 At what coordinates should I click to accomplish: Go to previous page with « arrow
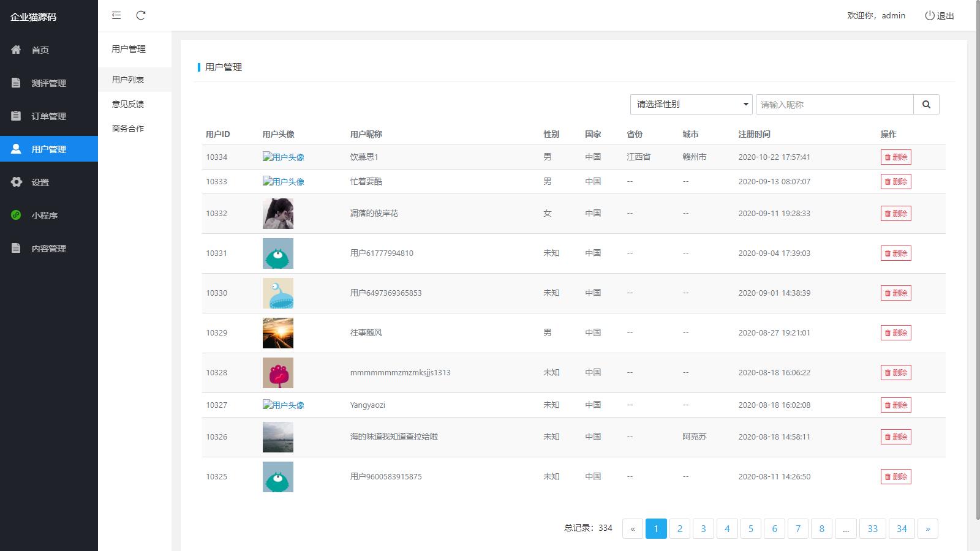pyautogui.click(x=633, y=529)
